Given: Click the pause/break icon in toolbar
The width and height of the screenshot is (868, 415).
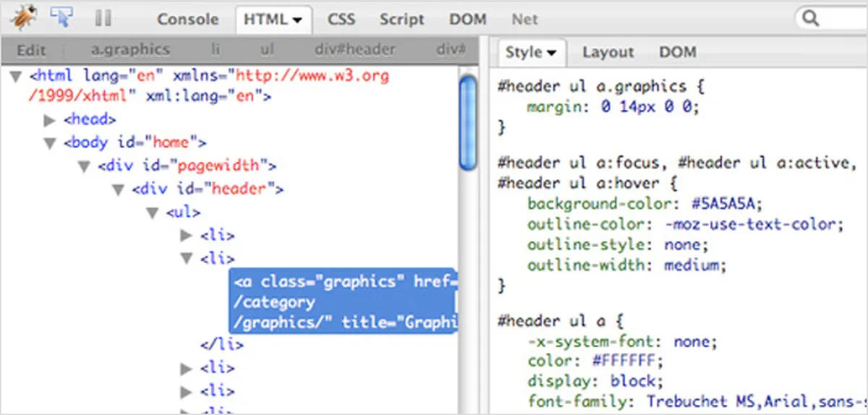Looking at the screenshot, I should pyautogui.click(x=103, y=18).
